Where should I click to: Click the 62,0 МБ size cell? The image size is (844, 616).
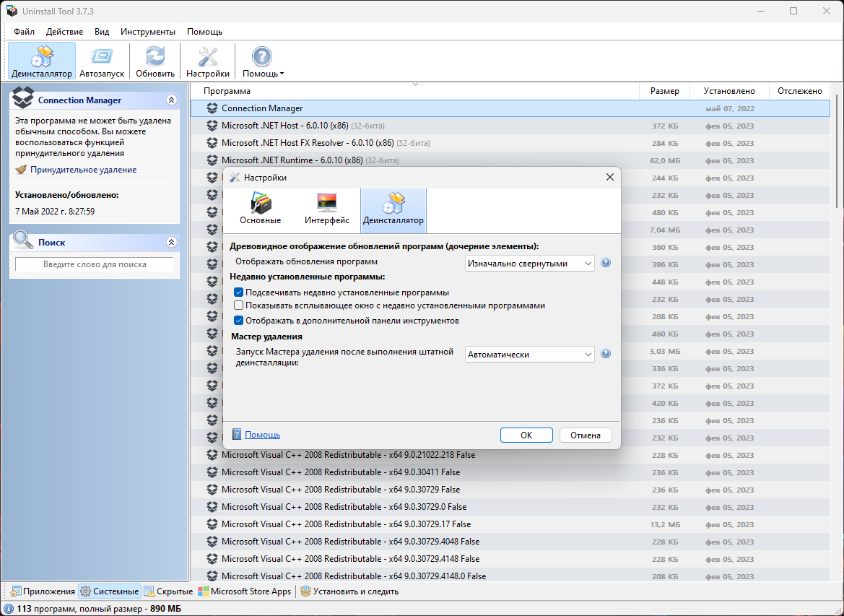point(665,160)
